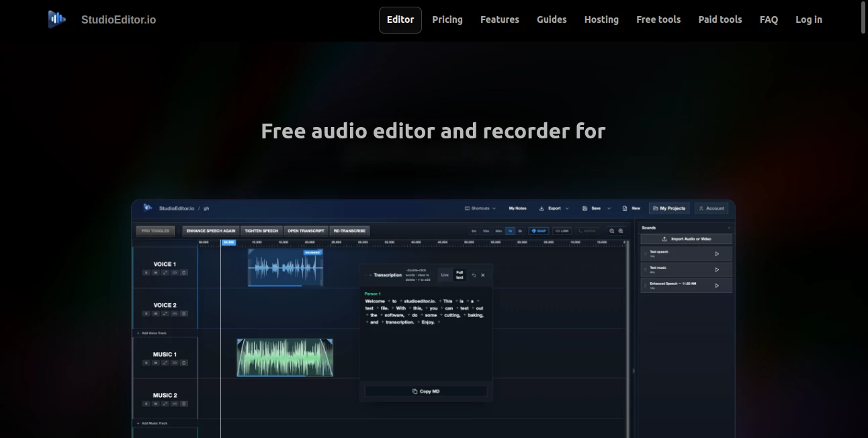
Task: Mute the MUSIC 2 track
Action: (x=156, y=404)
